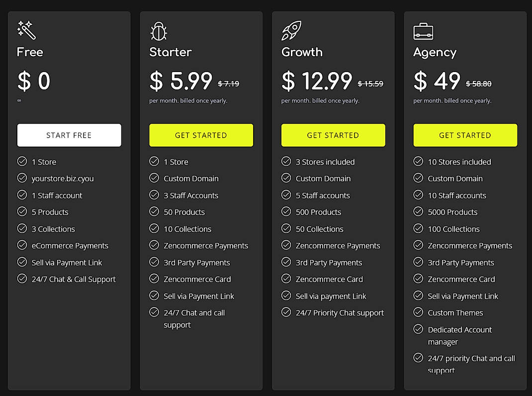Click the checkmark beside 'Custom Domain' in Starter
Image resolution: width=532 pixels, height=396 pixels.
pos(154,178)
